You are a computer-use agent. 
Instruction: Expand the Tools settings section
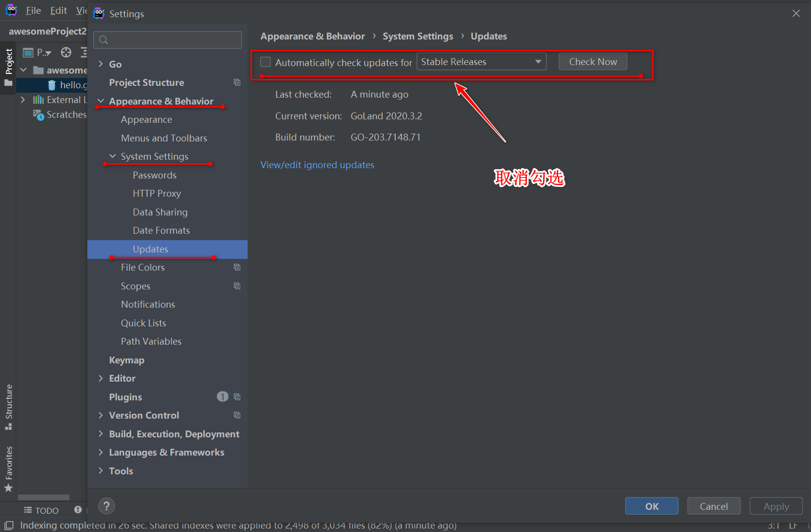pos(101,471)
